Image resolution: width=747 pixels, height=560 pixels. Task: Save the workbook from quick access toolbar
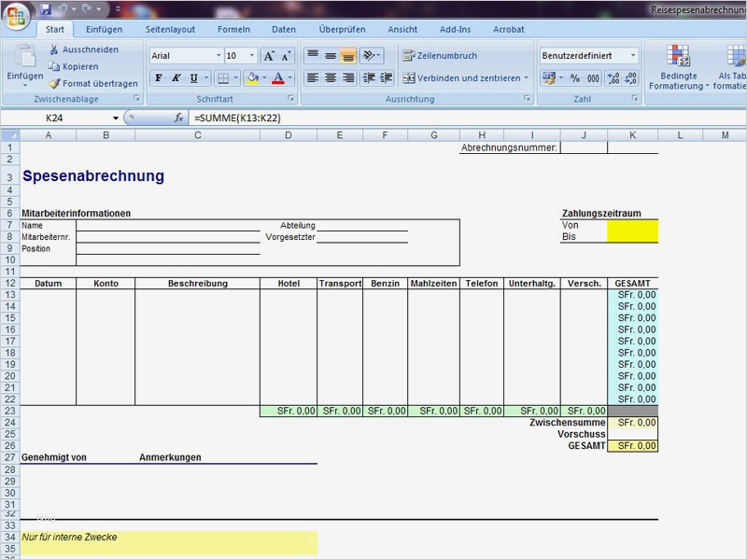coord(46,8)
